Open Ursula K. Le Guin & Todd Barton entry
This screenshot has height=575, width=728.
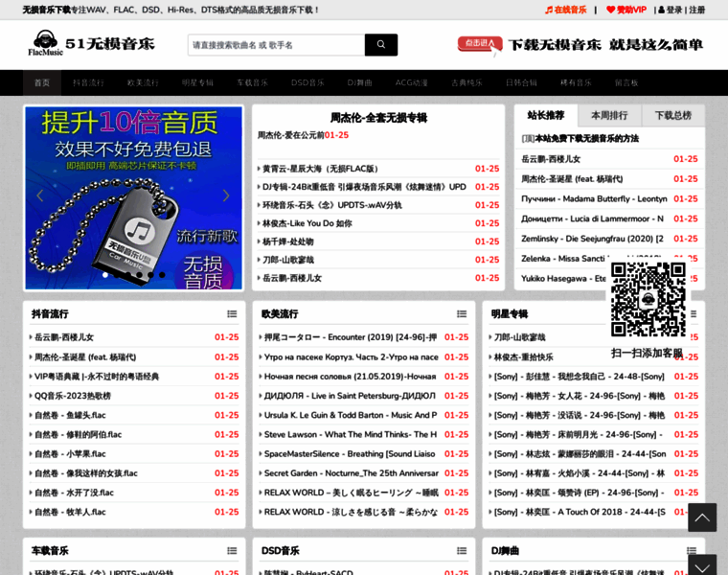point(351,415)
